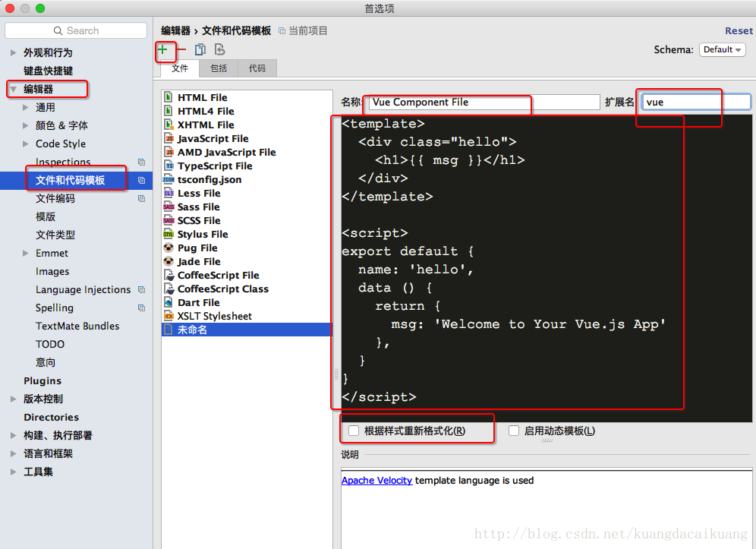Open the Apache Velocity link
The image size is (756, 549).
pos(376,480)
